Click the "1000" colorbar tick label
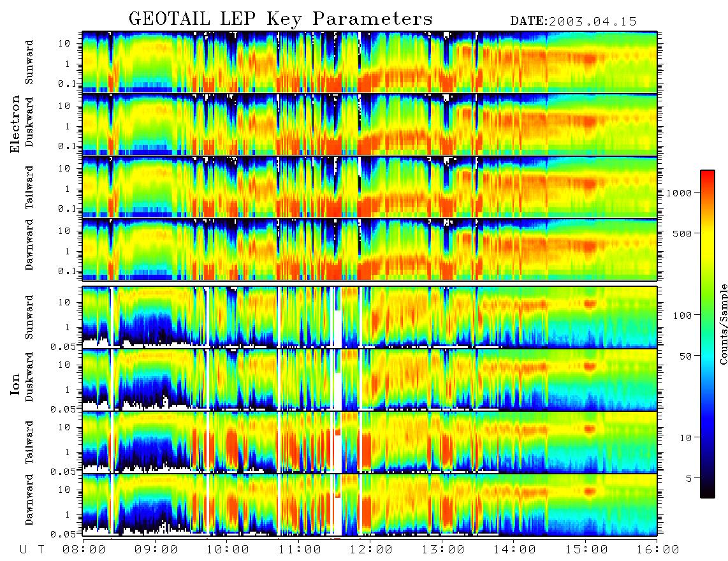This screenshot has height=561, width=728. pyautogui.click(x=678, y=193)
